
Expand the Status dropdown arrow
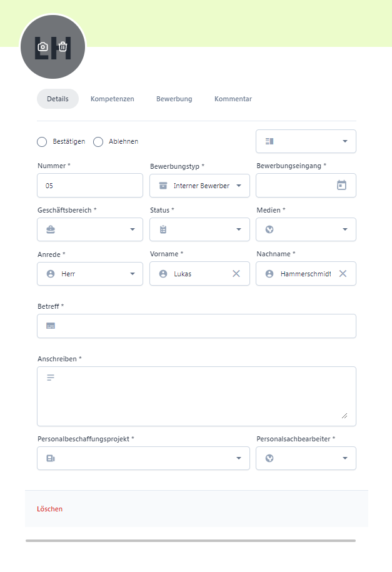tap(239, 229)
